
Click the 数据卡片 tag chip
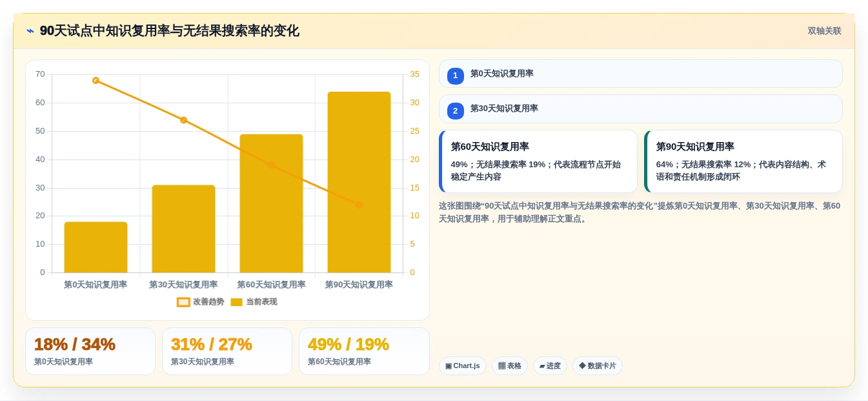[598, 366]
